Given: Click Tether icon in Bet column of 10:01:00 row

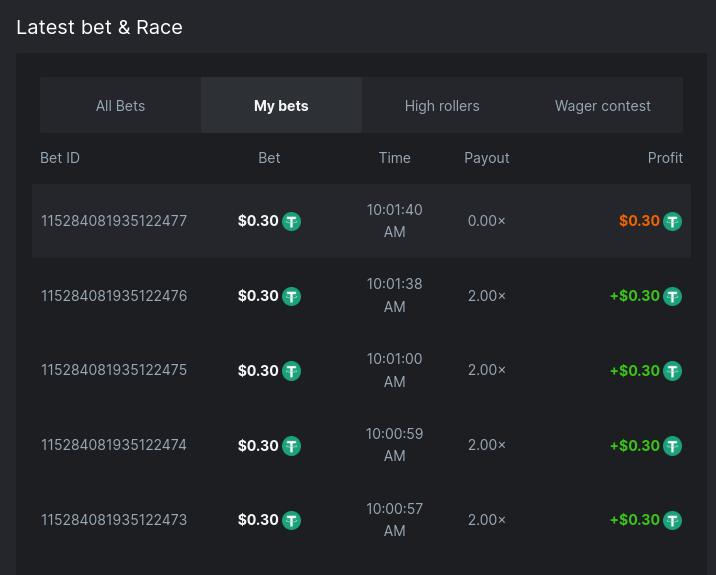Looking at the screenshot, I should (x=291, y=371).
